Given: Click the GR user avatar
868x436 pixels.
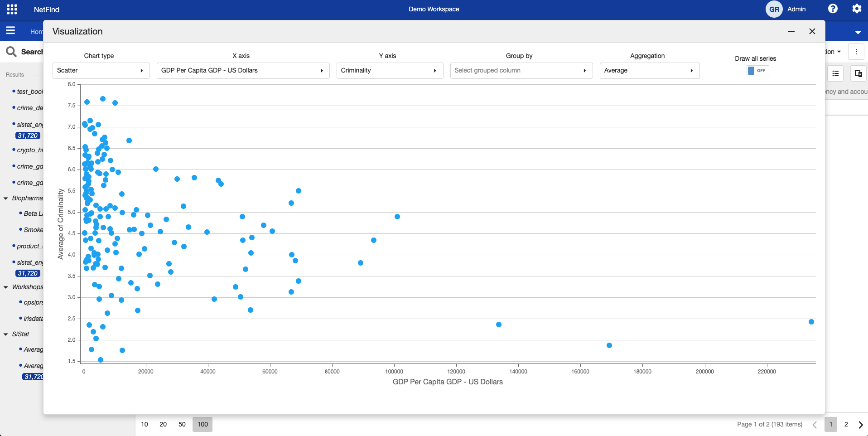Looking at the screenshot, I should tap(774, 9).
